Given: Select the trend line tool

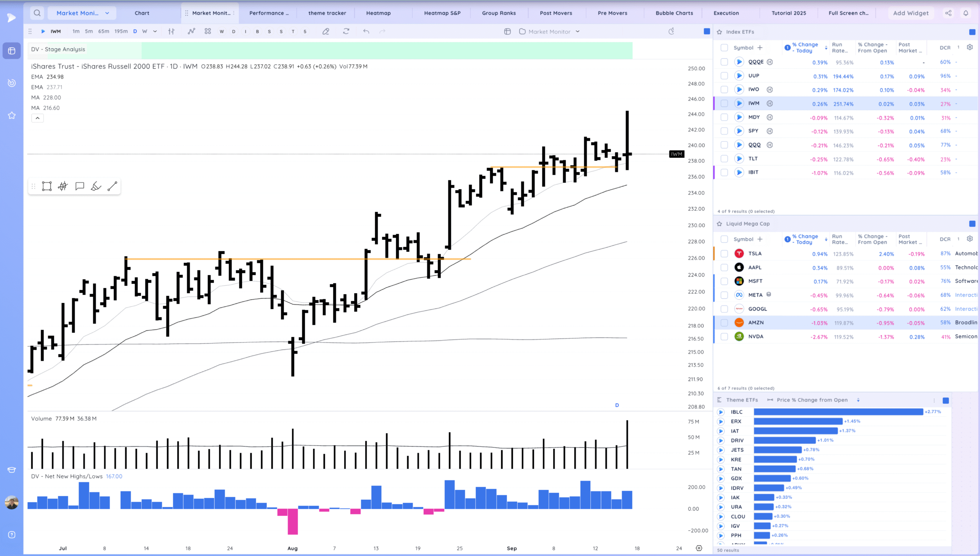Looking at the screenshot, I should [113, 186].
